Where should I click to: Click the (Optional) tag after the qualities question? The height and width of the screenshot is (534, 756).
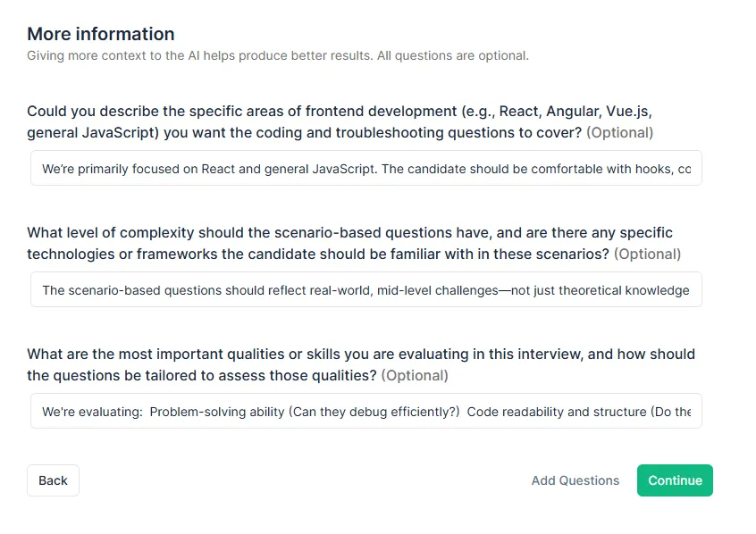415,376
